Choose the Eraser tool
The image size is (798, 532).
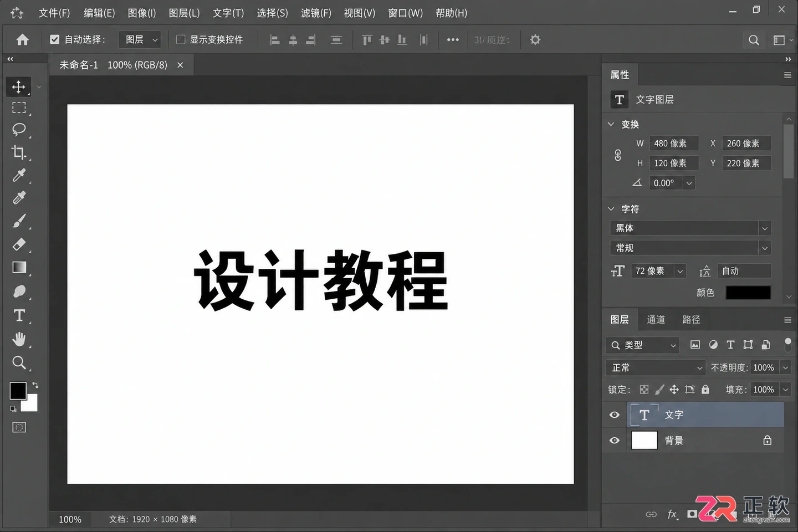(x=19, y=244)
